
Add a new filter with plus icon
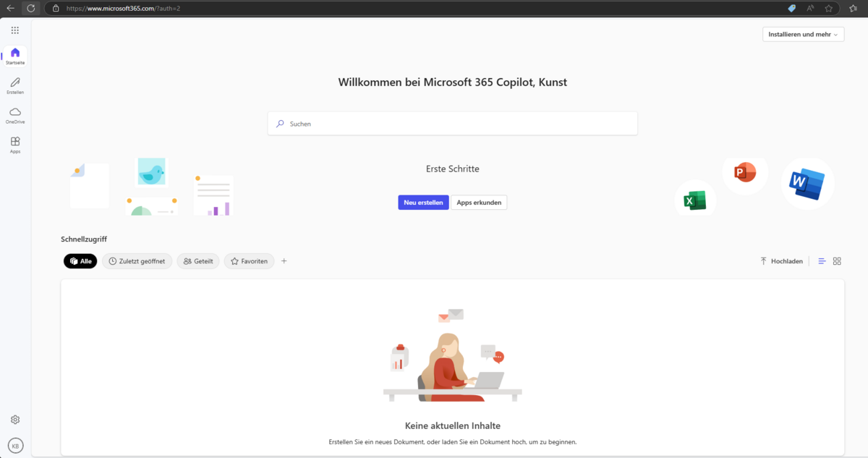284,261
